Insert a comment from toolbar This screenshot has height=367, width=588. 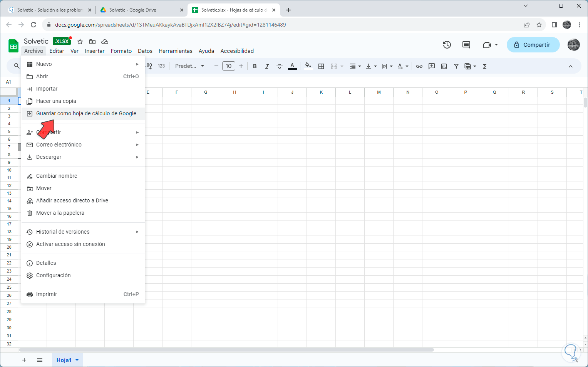pyautogui.click(x=432, y=66)
